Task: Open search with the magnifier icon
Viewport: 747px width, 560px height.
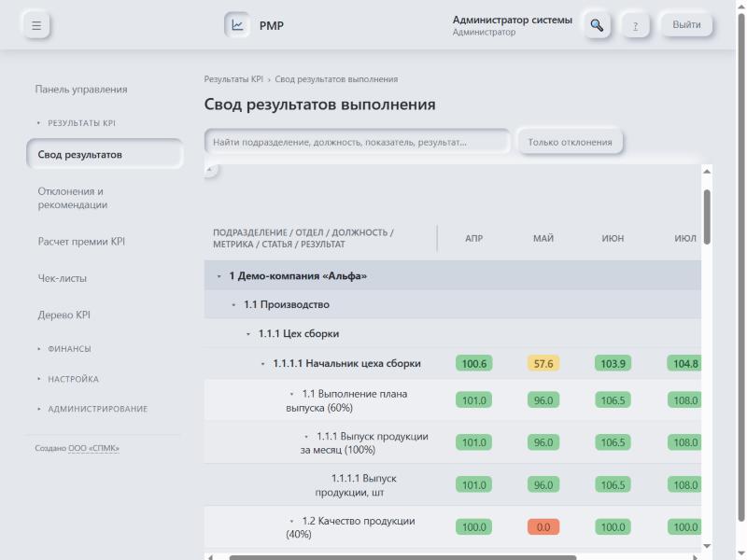Action: pos(597,25)
